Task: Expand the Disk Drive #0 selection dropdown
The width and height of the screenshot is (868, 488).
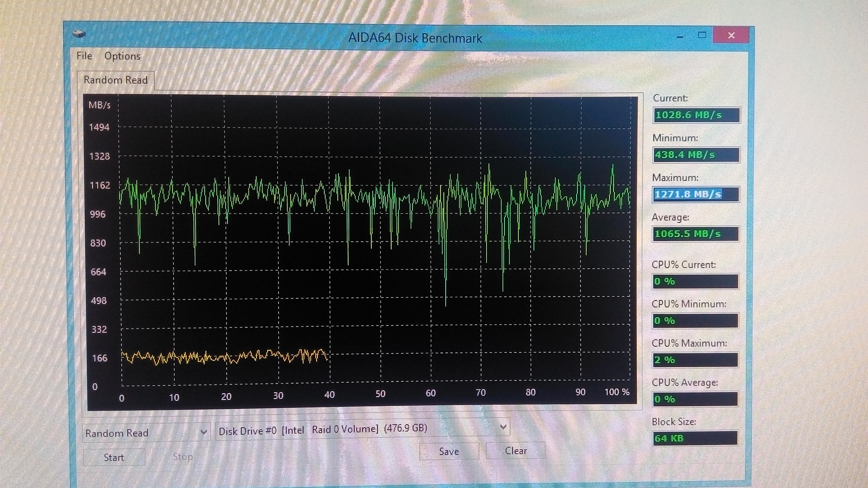Action: (503, 427)
